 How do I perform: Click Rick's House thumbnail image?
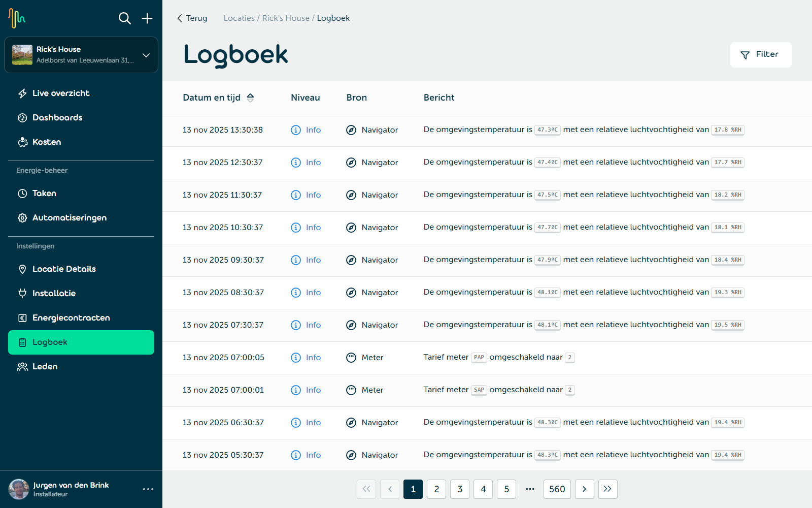22,55
